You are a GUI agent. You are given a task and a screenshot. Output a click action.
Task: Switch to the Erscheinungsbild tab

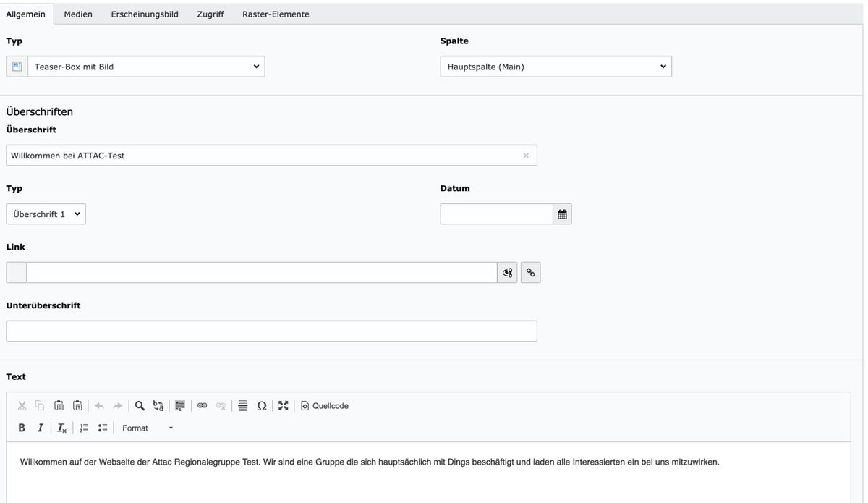click(x=145, y=14)
